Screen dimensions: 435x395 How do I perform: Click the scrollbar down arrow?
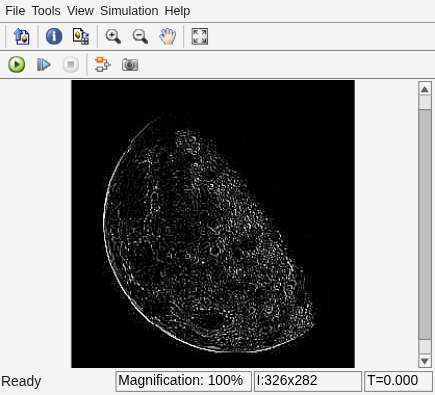425,361
